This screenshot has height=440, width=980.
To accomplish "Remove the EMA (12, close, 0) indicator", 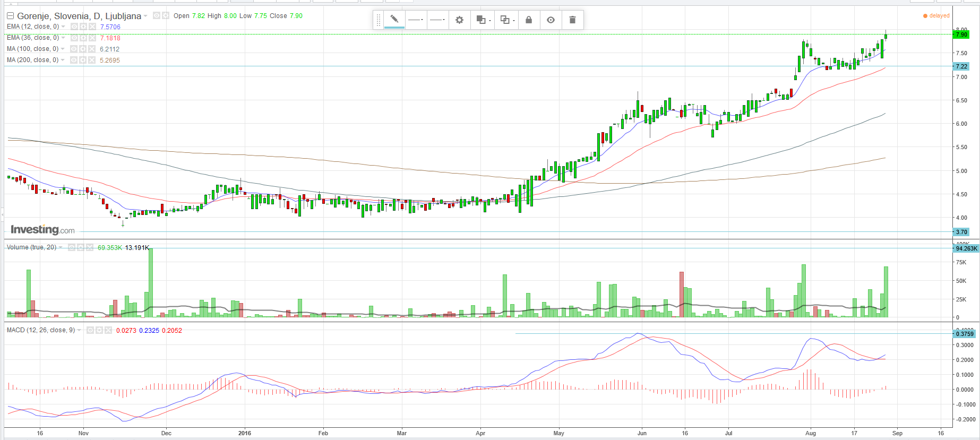I will [x=92, y=27].
